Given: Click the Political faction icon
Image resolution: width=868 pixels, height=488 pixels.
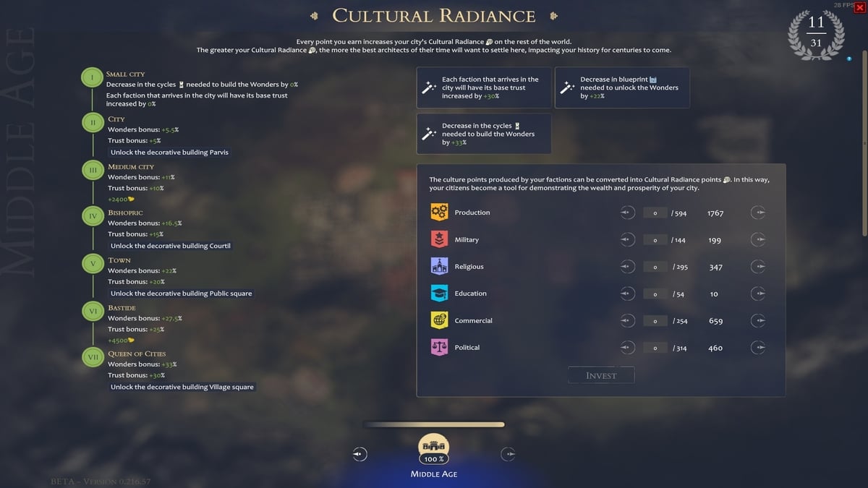Looking at the screenshot, I should pyautogui.click(x=438, y=347).
